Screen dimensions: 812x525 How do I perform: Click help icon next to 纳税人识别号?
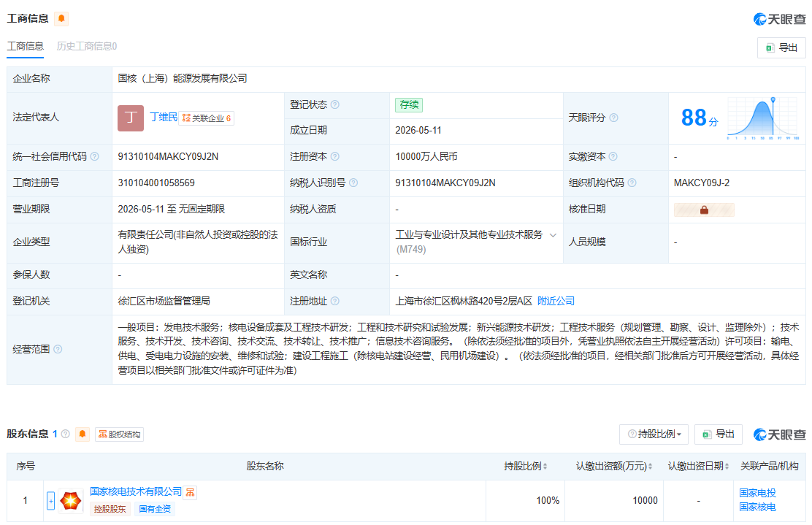tap(353, 183)
